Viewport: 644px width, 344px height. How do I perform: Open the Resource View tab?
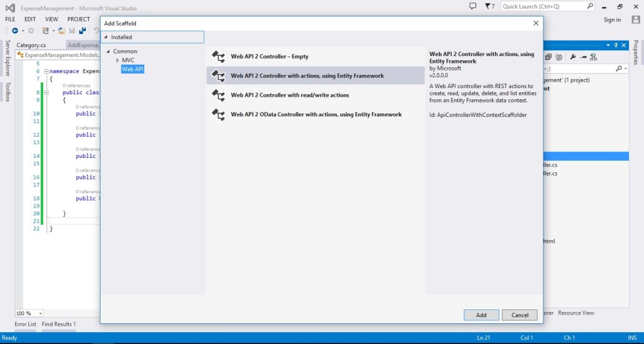(576, 313)
